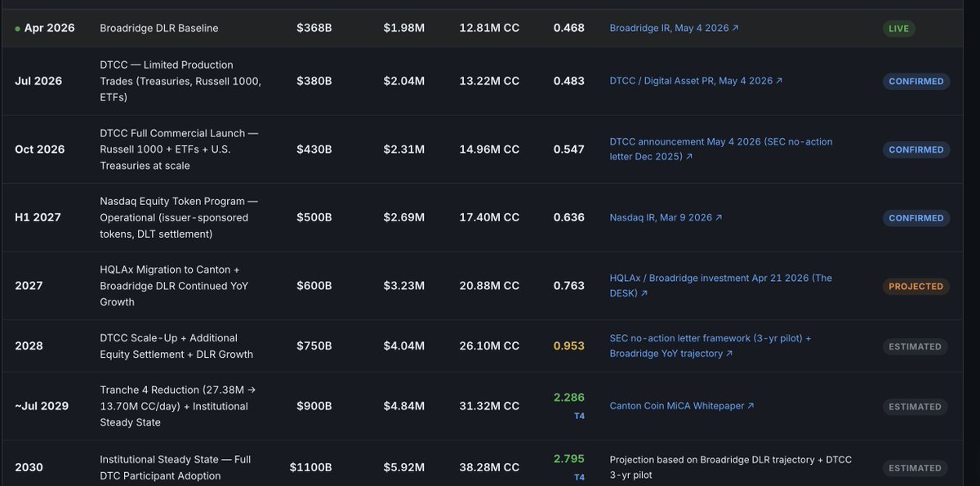Select the 2028 date cell
This screenshot has height=486, width=980.
(29, 346)
